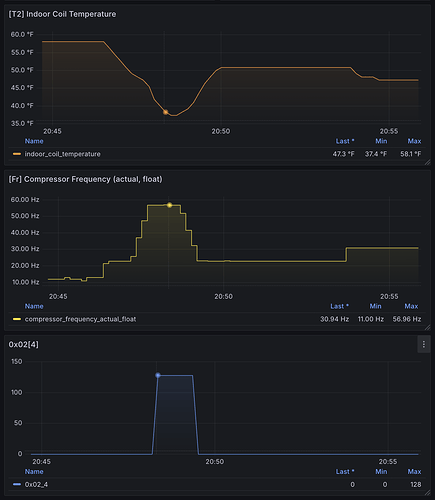Screen dimensions: 435x500
Task: Toggle 0x02_4 series in legend
Action: (x=36, y=484)
